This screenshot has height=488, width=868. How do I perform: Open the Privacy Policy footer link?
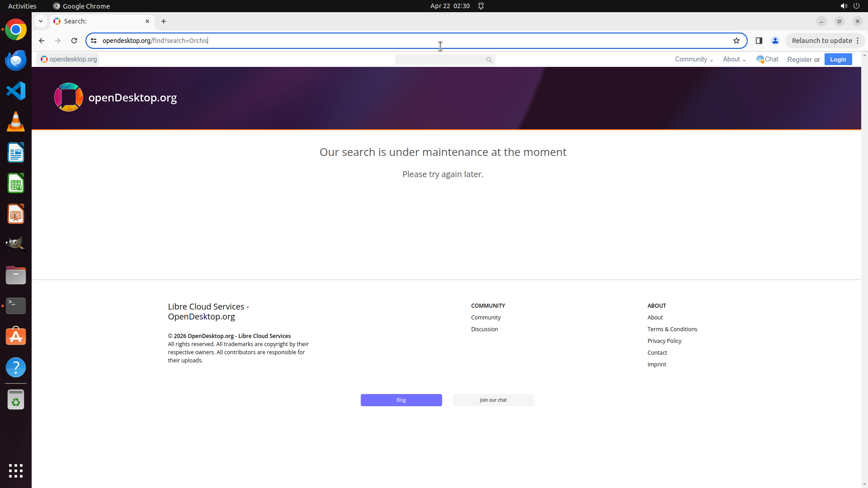pyautogui.click(x=664, y=341)
